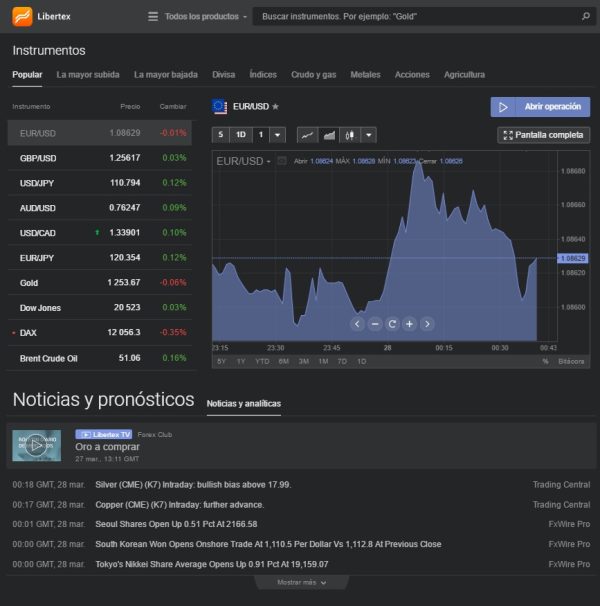The height and width of the screenshot is (606, 600).
Task: Move the chart right with arrow
Action: (x=427, y=324)
